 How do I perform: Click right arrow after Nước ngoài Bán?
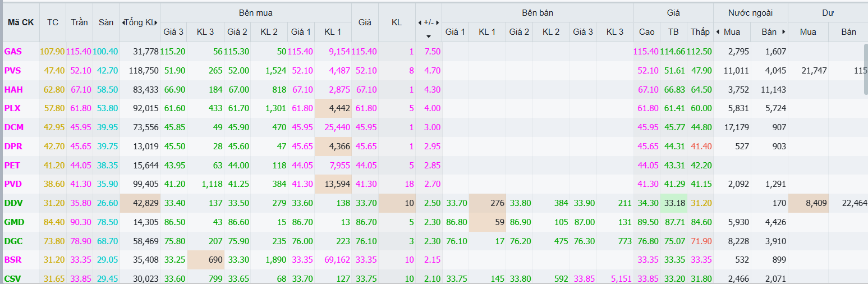[x=783, y=32]
